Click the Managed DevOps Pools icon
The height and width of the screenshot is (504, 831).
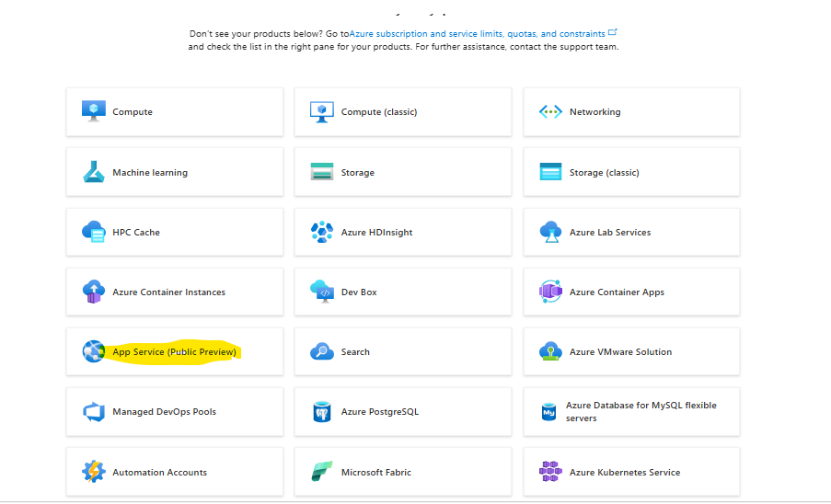click(x=93, y=412)
